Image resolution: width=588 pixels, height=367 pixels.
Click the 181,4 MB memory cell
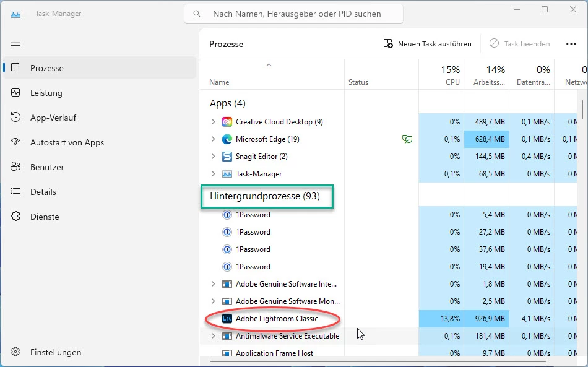[486, 336]
